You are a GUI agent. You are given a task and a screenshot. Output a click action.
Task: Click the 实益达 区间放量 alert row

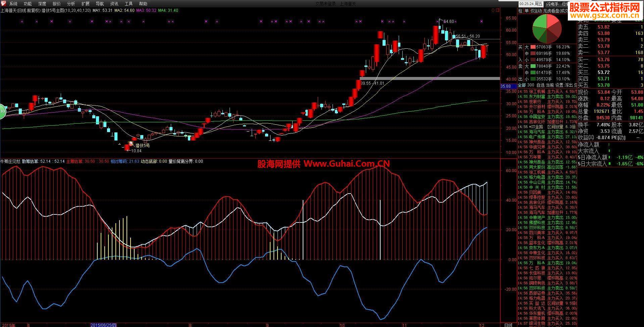tap(547, 303)
